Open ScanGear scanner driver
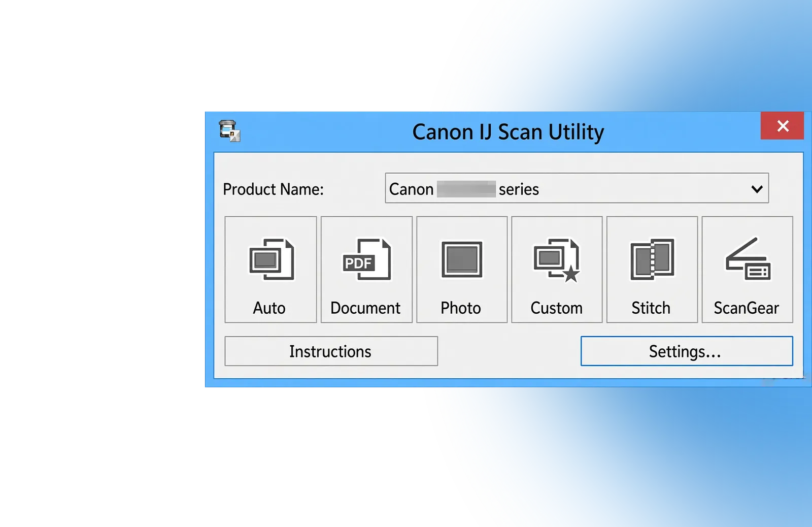The height and width of the screenshot is (527, 812). point(747,270)
